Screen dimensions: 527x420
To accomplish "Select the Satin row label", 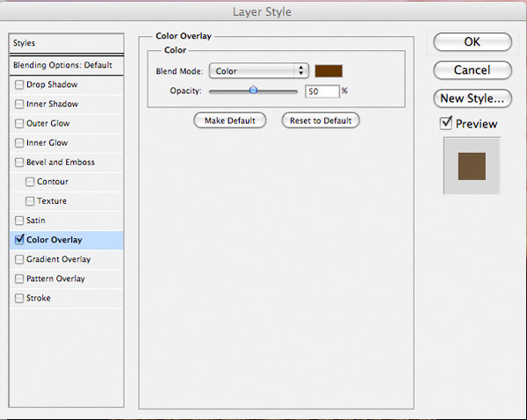I will pyautogui.click(x=36, y=221).
